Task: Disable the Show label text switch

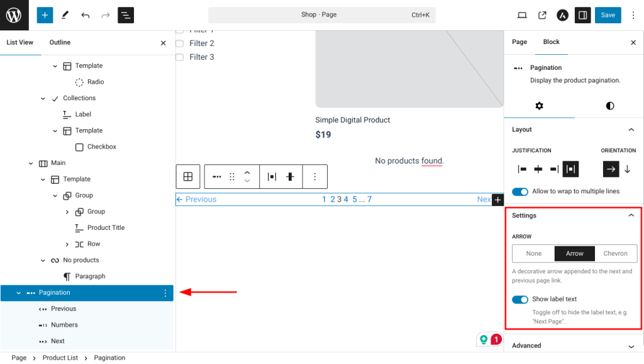Action: 520,300
